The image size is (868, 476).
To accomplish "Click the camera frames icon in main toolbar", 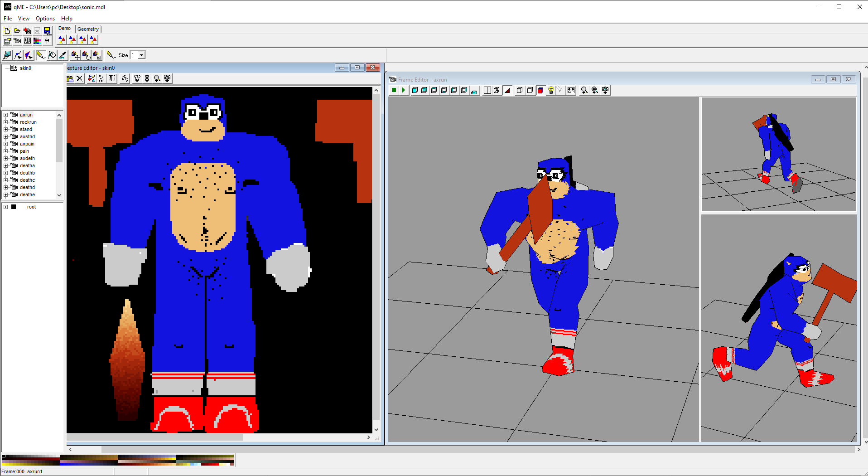I will [17, 41].
